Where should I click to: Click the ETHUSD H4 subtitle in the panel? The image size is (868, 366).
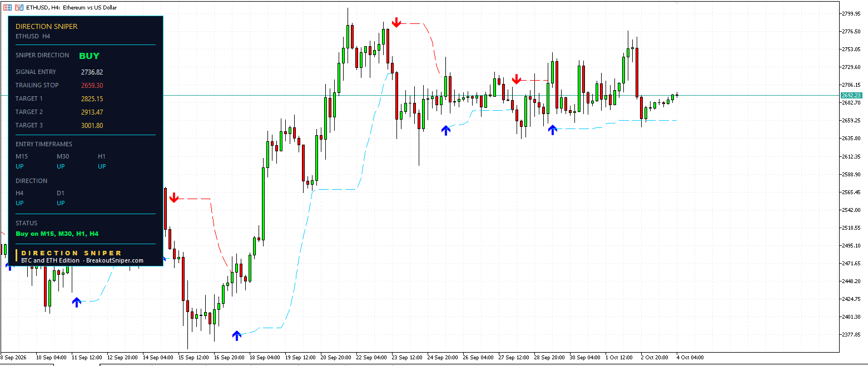33,36
